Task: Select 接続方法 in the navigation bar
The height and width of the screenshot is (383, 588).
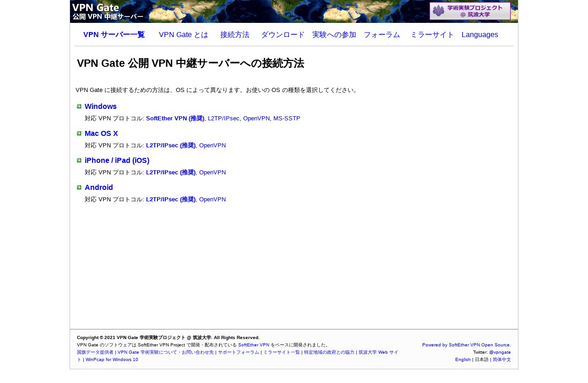Action: point(235,35)
